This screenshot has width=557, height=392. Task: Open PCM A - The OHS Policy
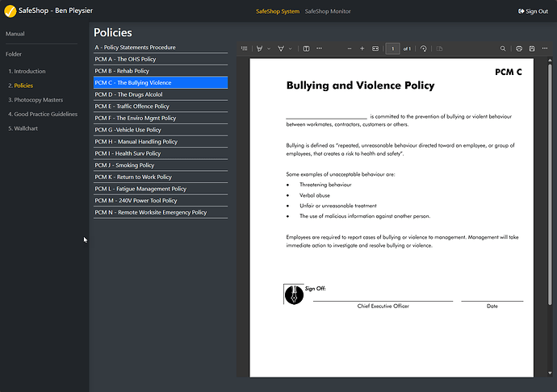click(x=161, y=59)
